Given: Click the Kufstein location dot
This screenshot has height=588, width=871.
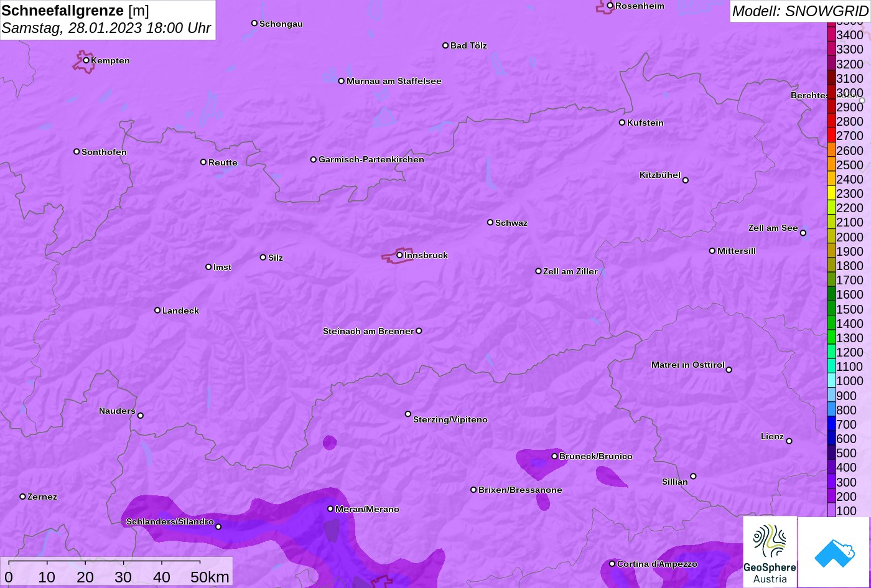Looking at the screenshot, I should pyautogui.click(x=622, y=123).
